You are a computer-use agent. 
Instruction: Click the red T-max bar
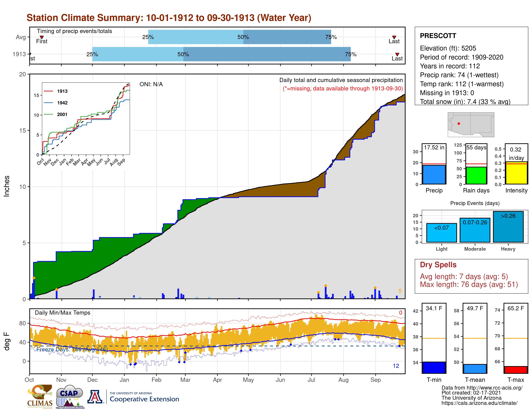(516, 370)
